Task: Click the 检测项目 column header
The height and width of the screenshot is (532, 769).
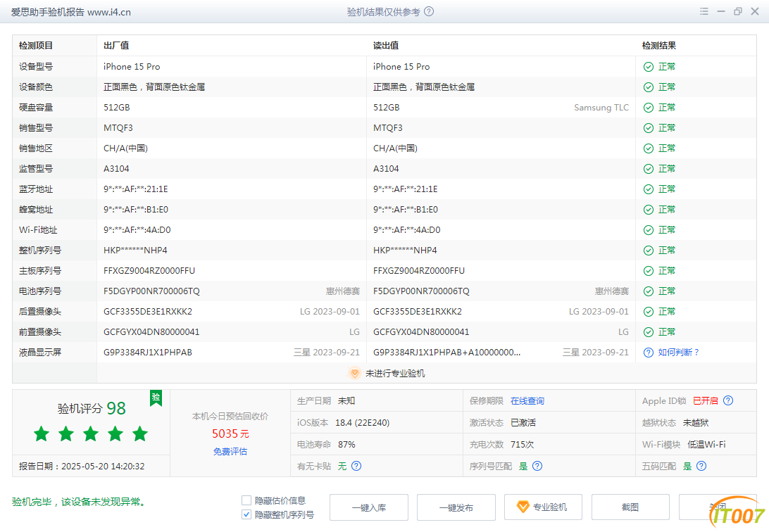Action: click(36, 46)
